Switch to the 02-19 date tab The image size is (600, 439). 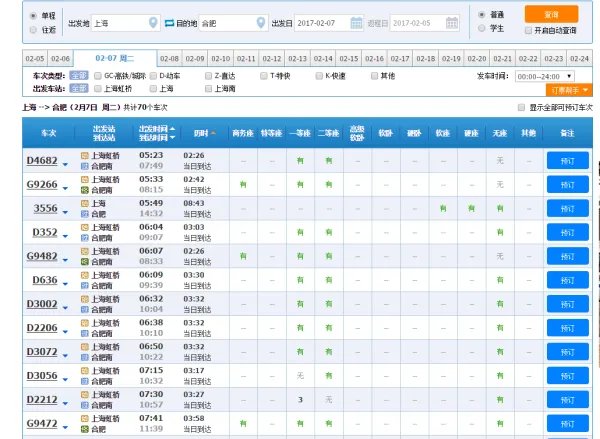point(451,59)
